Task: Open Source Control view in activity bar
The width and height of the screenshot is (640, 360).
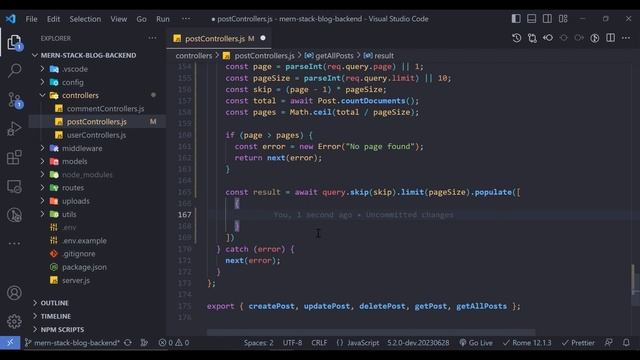Action: pos(14,100)
